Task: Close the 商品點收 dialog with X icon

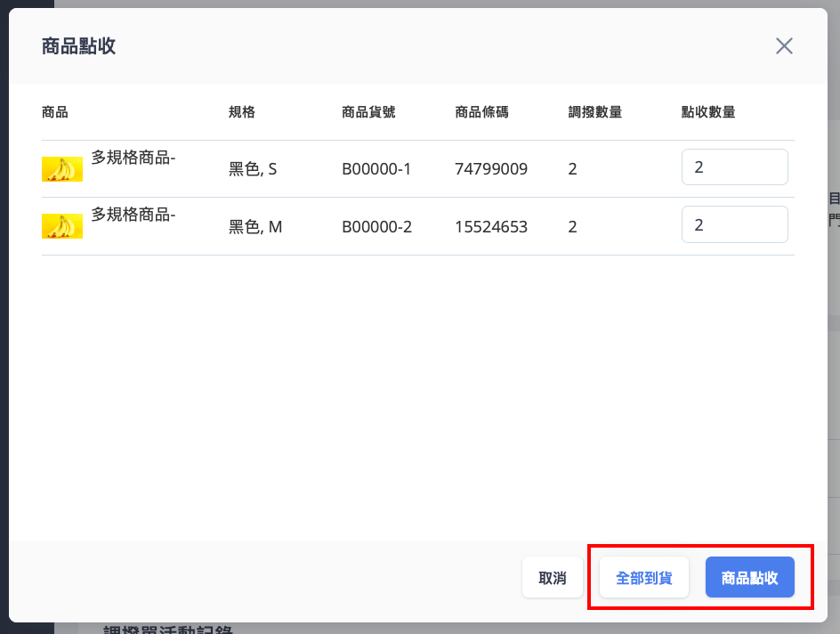Action: click(x=784, y=46)
